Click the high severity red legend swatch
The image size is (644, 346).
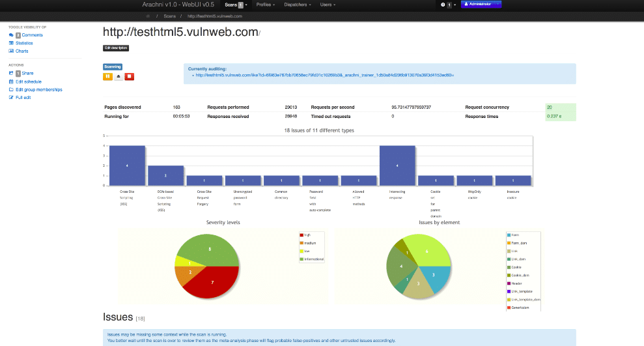301,235
